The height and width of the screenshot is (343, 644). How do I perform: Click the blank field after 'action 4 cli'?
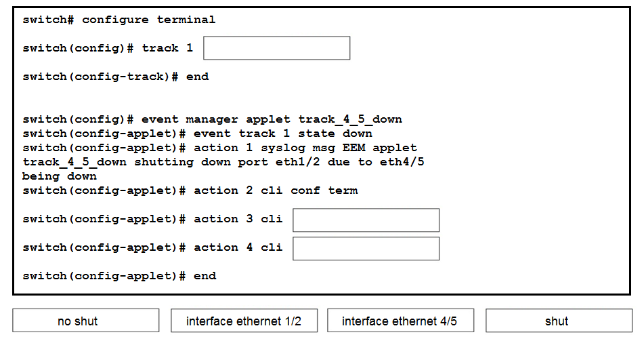(x=366, y=248)
